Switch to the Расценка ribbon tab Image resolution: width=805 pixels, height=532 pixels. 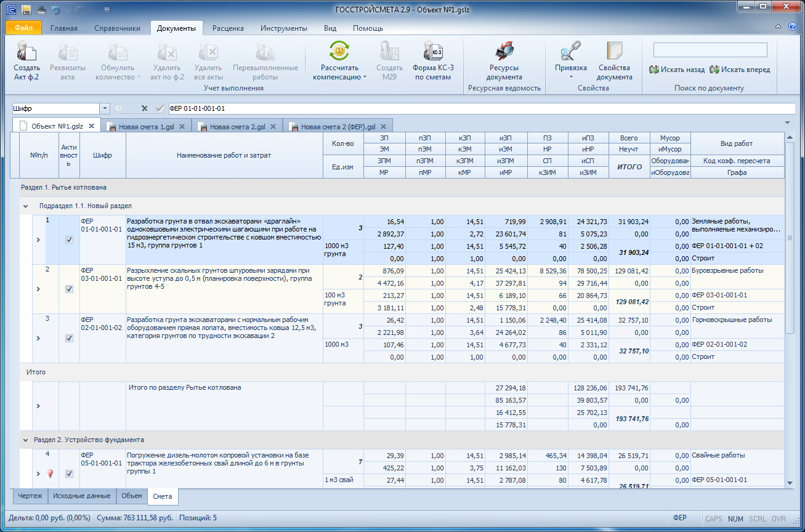tap(228, 28)
